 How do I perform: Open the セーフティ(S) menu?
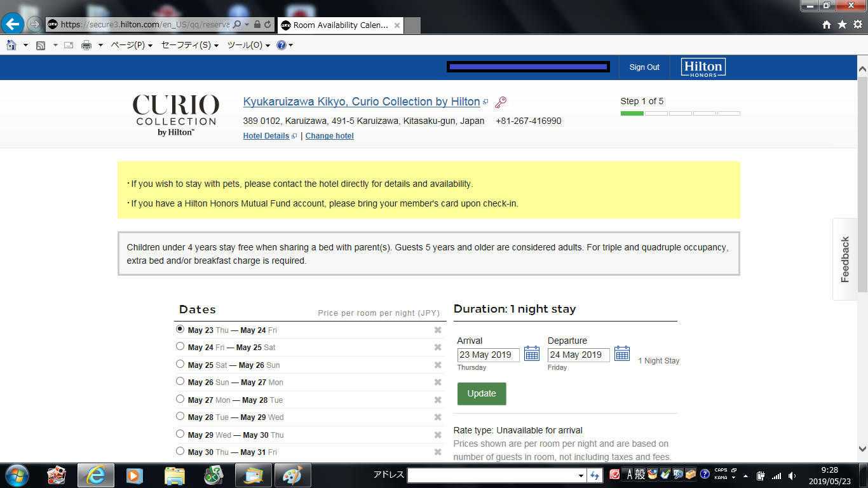click(x=190, y=45)
